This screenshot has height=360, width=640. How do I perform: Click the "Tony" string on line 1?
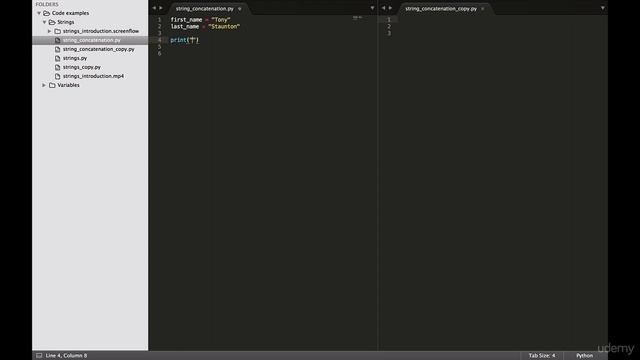[221, 20]
